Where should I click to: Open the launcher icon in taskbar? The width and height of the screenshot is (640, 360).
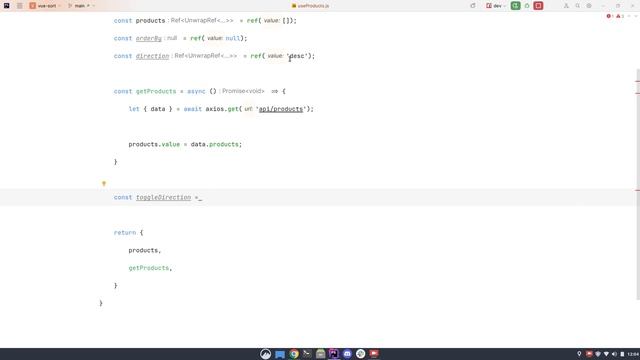pos(266,354)
